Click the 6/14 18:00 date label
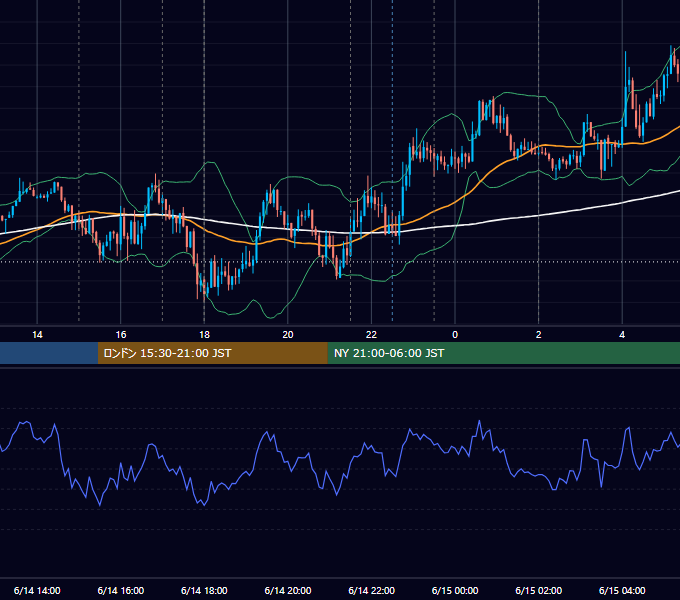Image resolution: width=680 pixels, height=600 pixels. pyautogui.click(x=204, y=590)
